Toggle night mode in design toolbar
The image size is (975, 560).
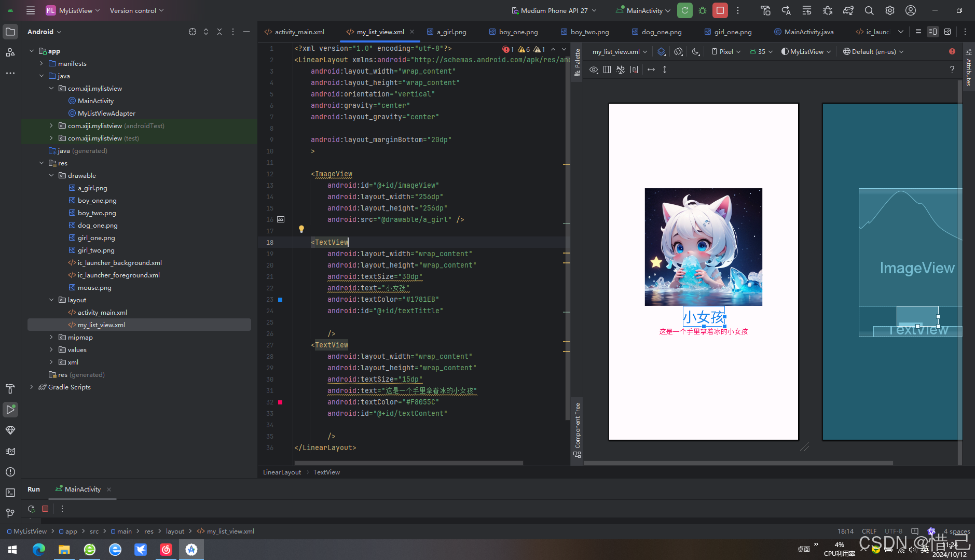click(696, 51)
